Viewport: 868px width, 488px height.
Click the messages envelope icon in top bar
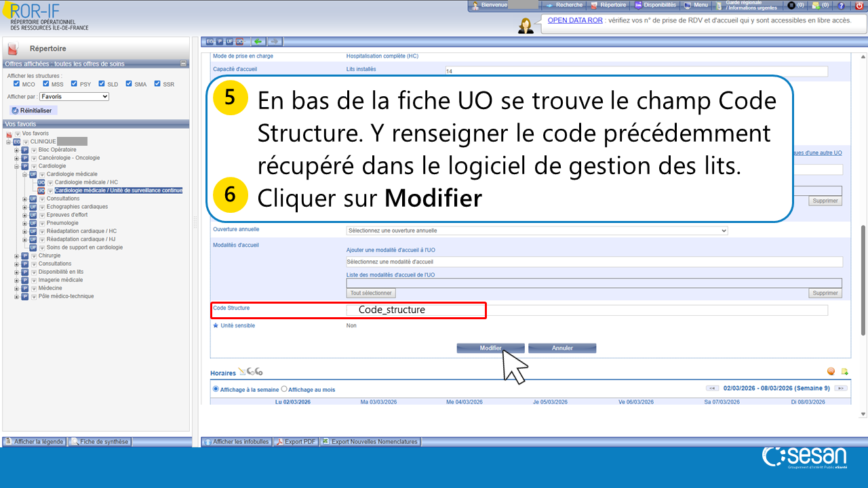tap(816, 5)
